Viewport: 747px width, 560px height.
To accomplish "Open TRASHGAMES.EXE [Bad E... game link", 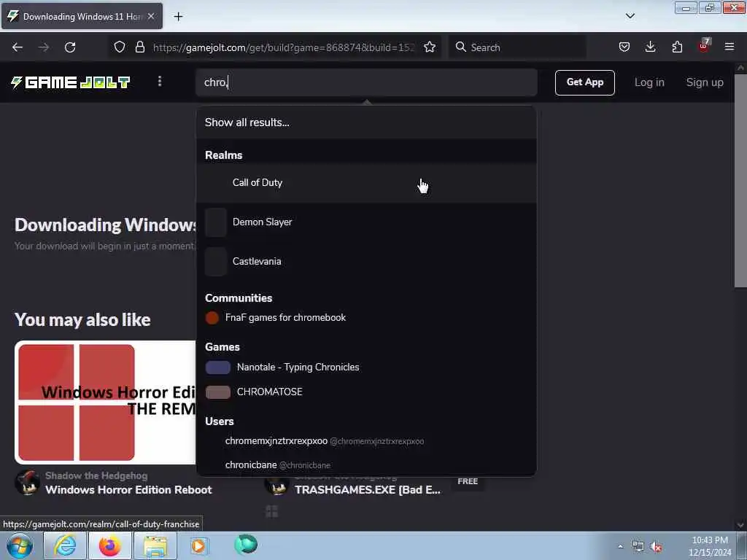I will click(x=368, y=489).
